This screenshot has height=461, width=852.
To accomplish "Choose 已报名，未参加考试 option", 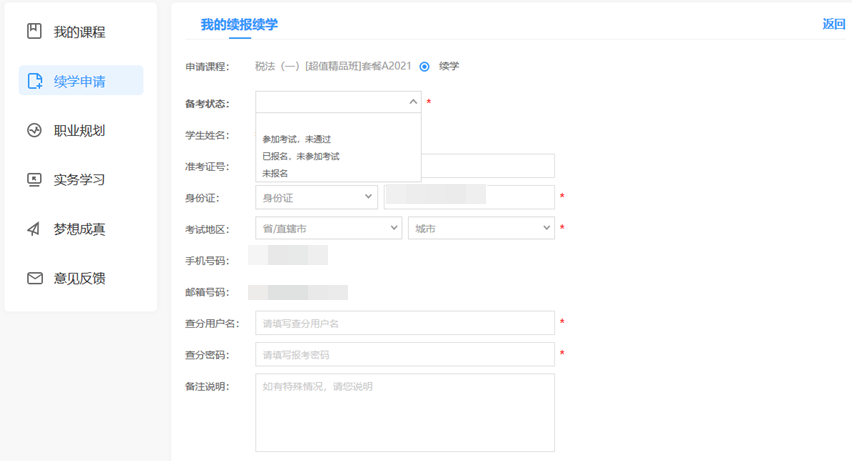I will (x=301, y=156).
